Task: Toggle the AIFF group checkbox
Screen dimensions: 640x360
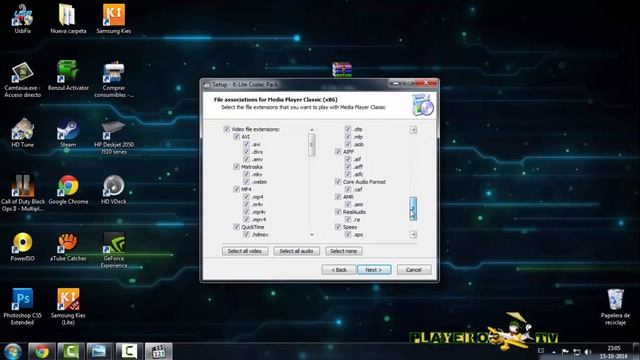Action: point(338,151)
